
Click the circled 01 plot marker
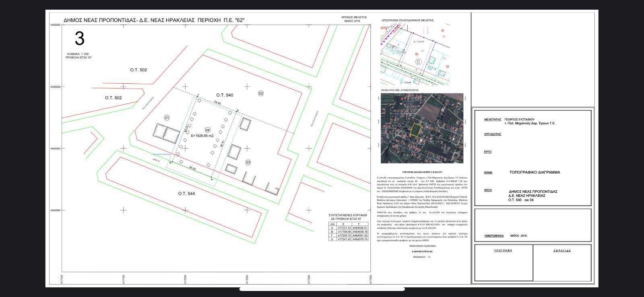coord(167,118)
